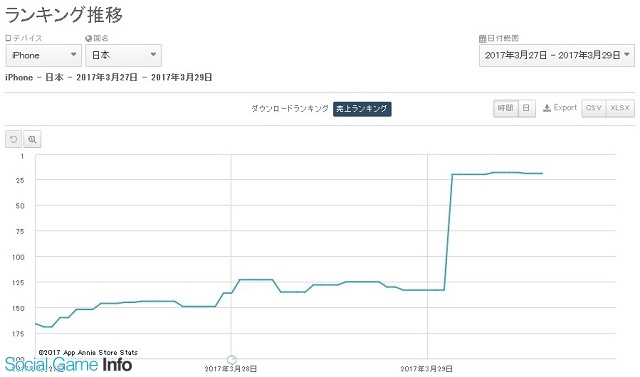
Task: Click the globe icon next to country label
Action: coord(89,38)
